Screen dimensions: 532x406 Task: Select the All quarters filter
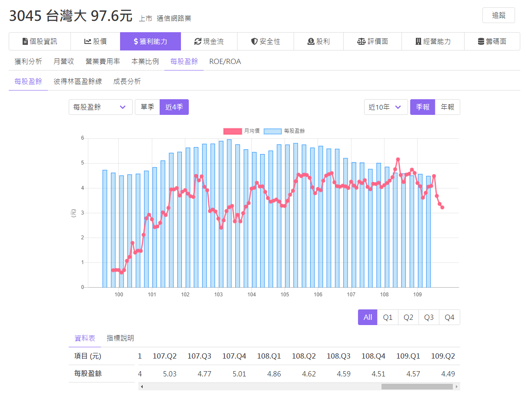coord(368,317)
